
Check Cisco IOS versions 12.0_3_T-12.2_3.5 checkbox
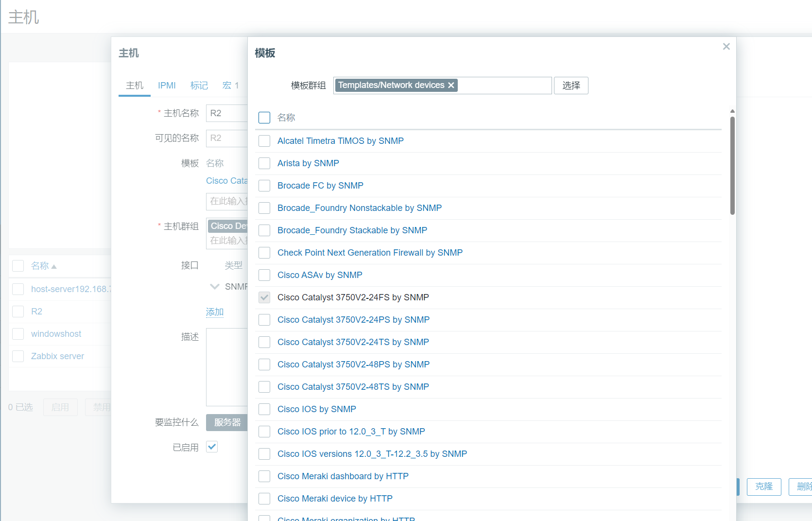pos(264,454)
